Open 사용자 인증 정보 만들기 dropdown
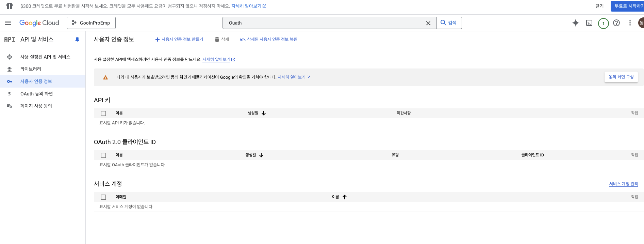 tap(179, 40)
